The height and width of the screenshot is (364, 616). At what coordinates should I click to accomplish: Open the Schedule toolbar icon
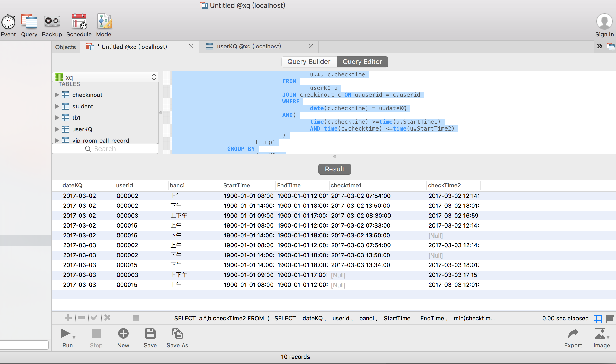79,21
